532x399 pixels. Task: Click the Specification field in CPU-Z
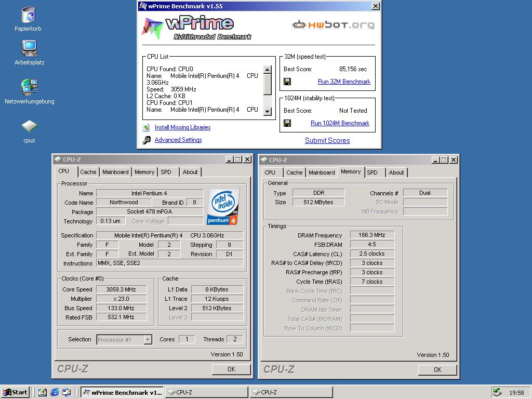click(x=170, y=235)
